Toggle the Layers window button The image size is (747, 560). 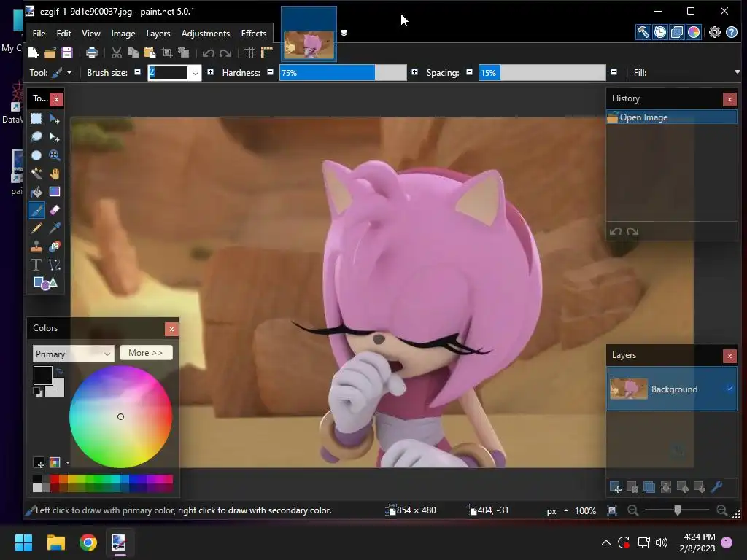(x=676, y=32)
